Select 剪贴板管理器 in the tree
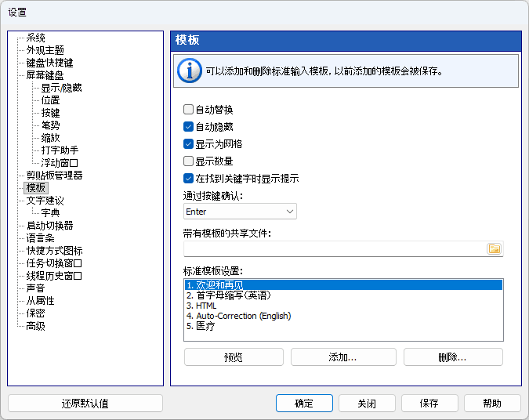The width and height of the screenshot is (529, 420). click(x=54, y=176)
